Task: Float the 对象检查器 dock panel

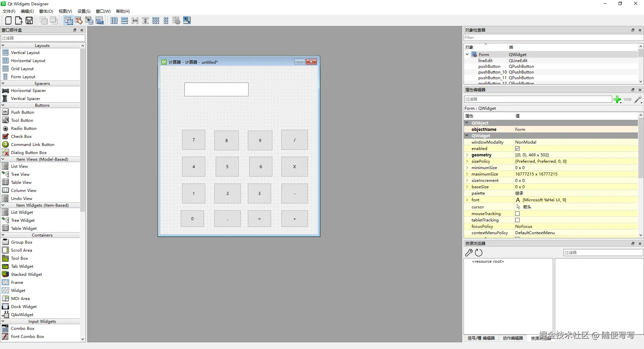Action: click(x=633, y=30)
